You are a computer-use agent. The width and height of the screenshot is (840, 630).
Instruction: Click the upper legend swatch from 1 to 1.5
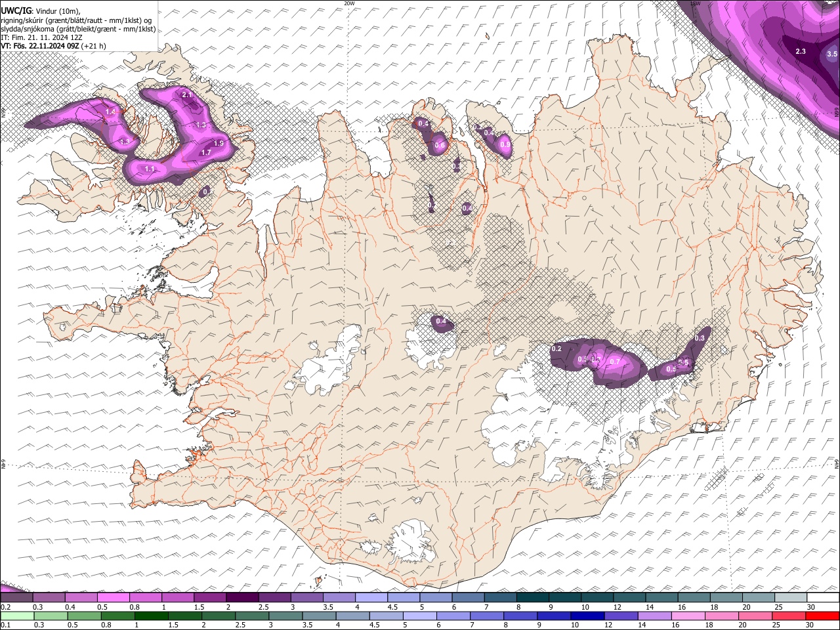click(177, 598)
